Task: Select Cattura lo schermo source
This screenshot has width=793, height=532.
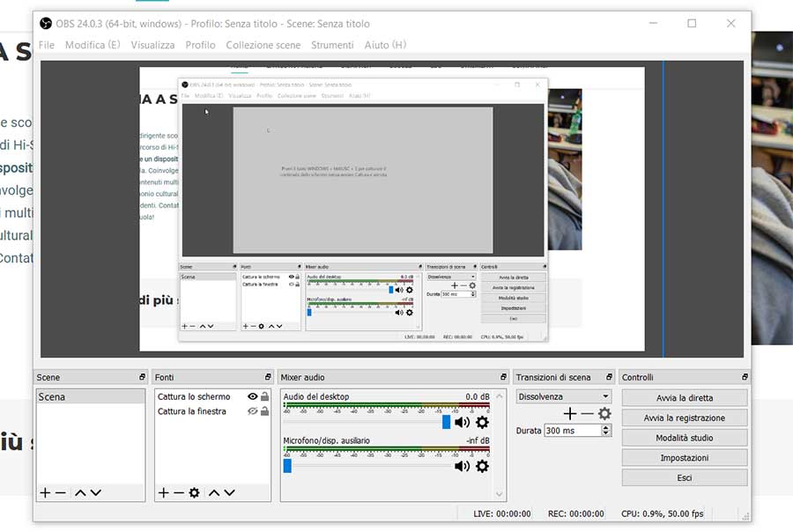Action: click(194, 397)
